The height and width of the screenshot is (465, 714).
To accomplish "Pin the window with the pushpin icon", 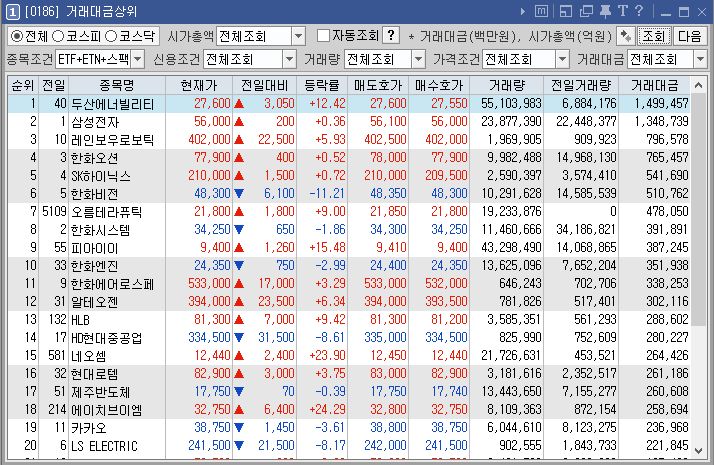I will (x=605, y=11).
